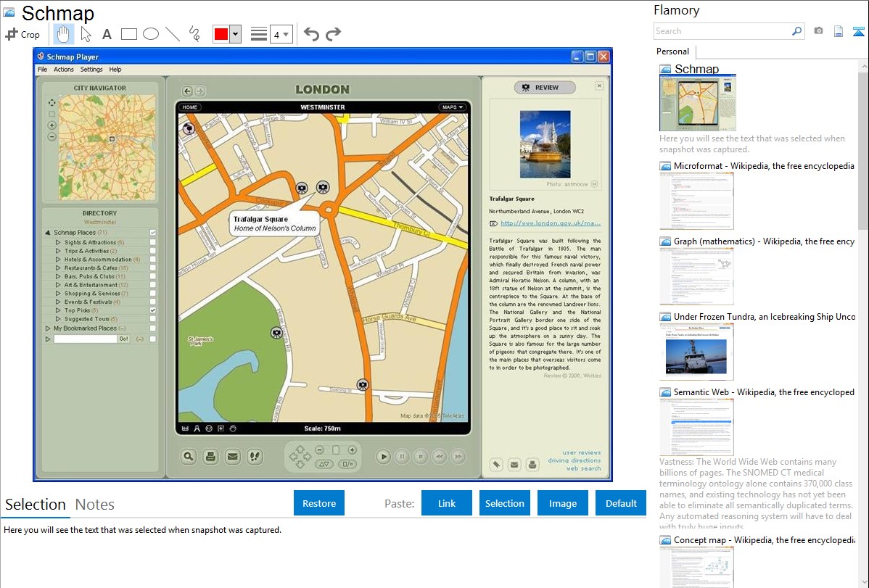Check the Sights & Attractions checkbox
Image resolution: width=869 pixels, height=588 pixels.
coord(153,242)
